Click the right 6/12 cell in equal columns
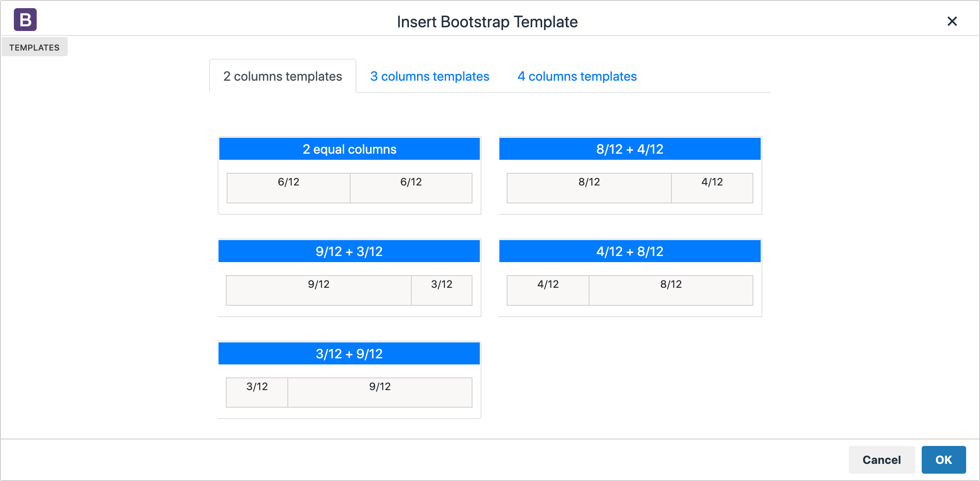The height and width of the screenshot is (481, 980). 411,188
